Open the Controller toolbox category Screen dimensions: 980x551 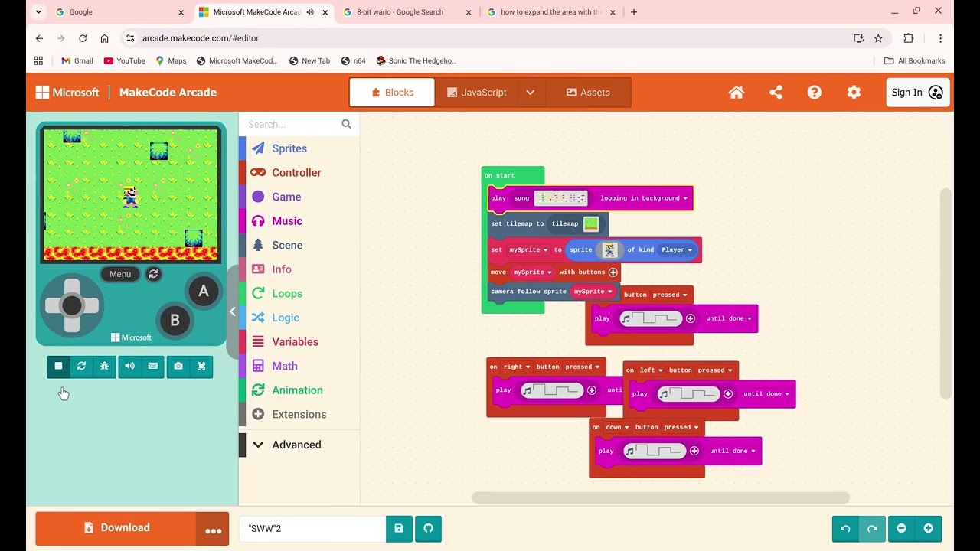click(x=299, y=173)
